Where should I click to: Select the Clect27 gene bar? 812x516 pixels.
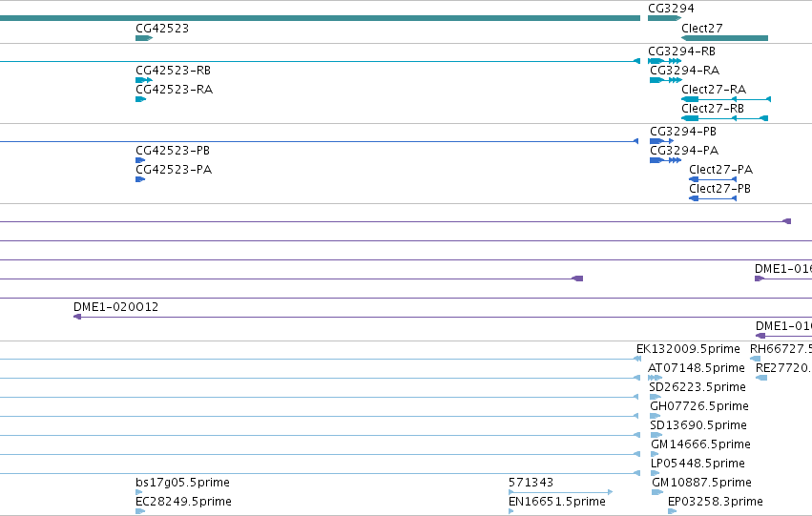tap(724, 38)
